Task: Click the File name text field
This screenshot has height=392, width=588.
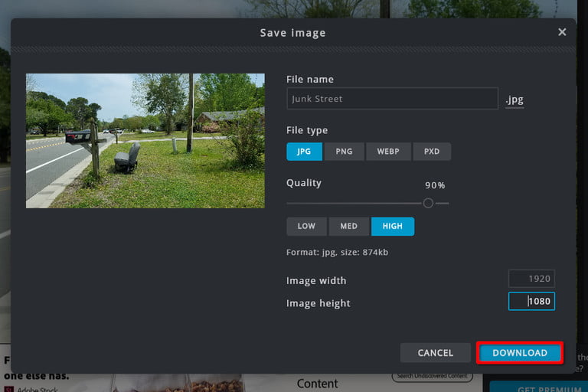Action: [392, 99]
